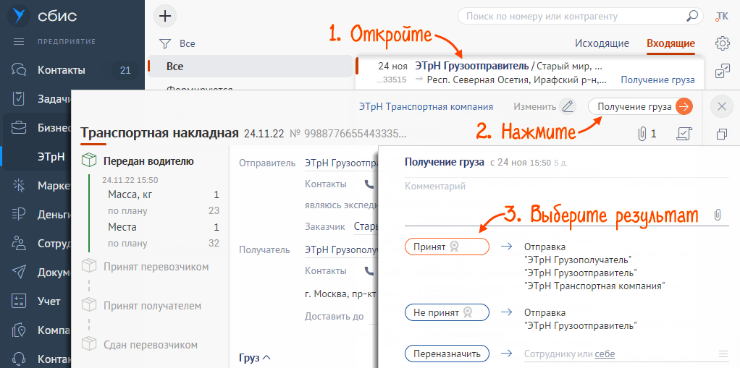740x368 pixels.
Task: Select the Принят получателем stage
Action: [x=152, y=306]
